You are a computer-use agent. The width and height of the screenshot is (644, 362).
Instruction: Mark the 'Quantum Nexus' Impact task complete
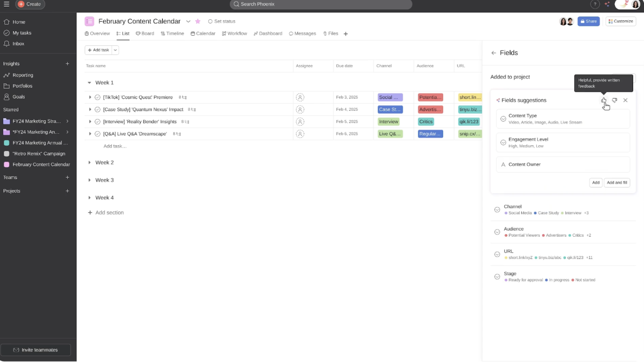point(97,109)
